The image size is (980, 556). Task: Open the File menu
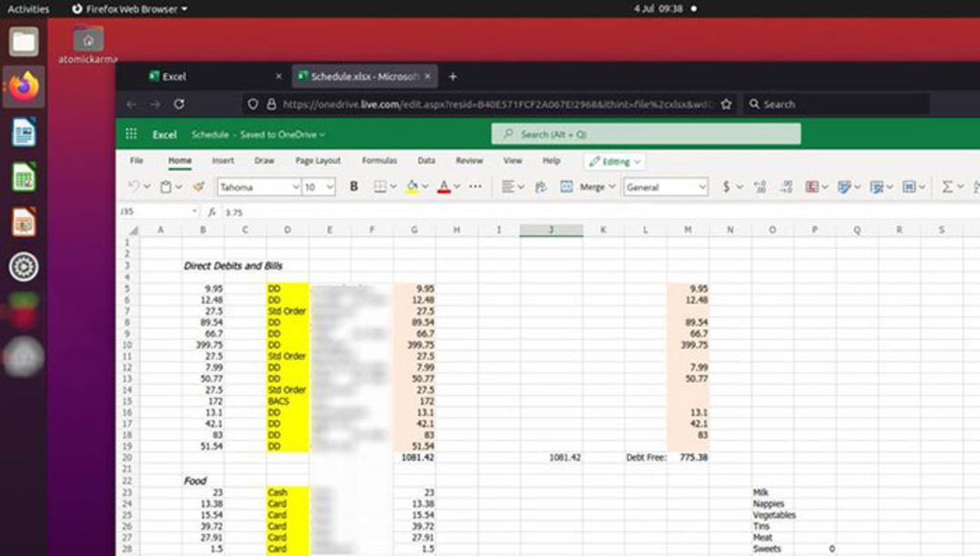tap(136, 161)
